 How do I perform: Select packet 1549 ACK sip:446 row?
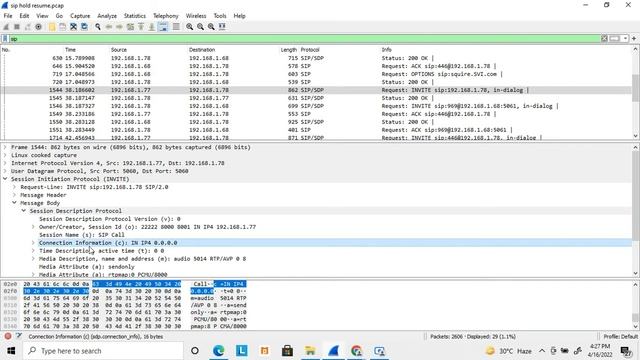(316, 114)
